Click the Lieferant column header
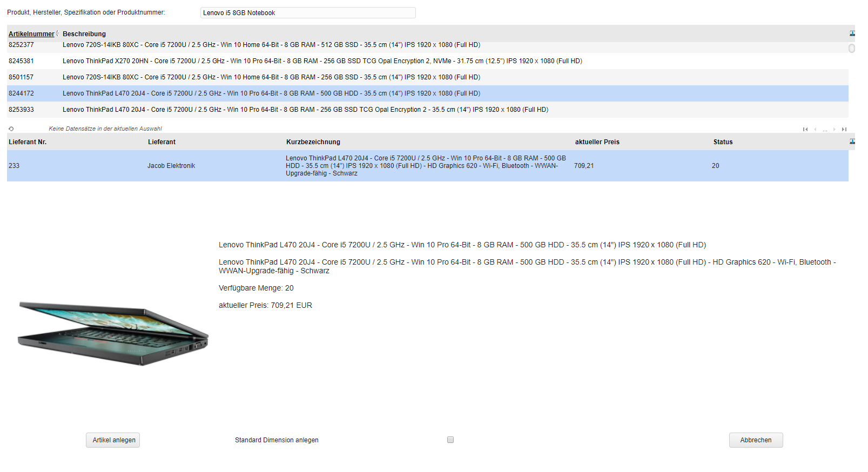Screen dimensions: 868x472 click(x=162, y=142)
